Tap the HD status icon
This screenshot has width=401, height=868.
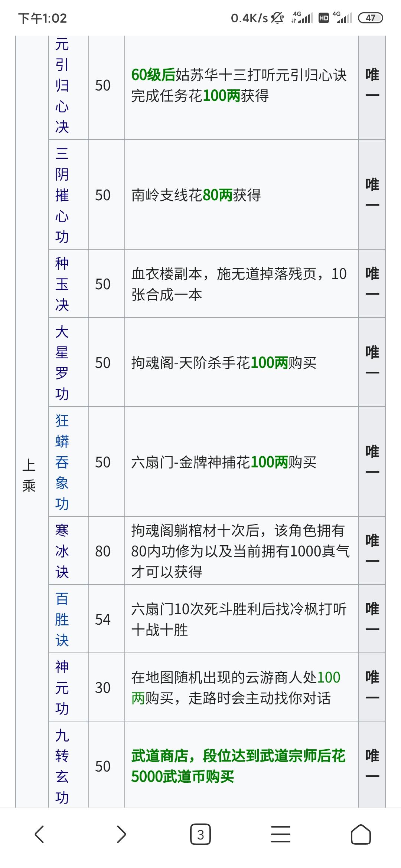[324, 18]
